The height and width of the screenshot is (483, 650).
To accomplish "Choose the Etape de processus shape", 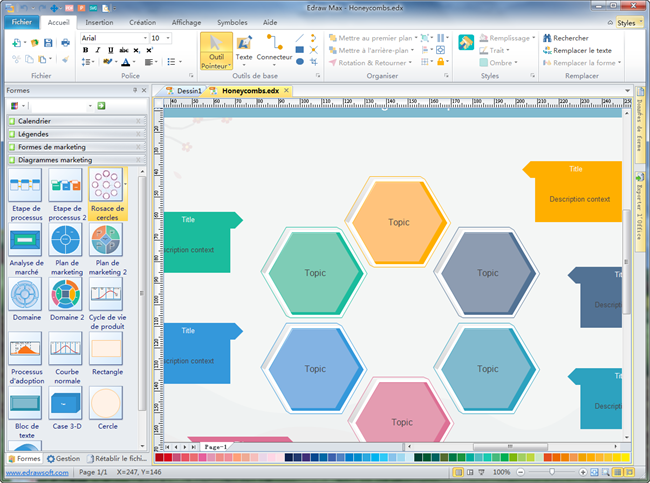I will tap(26, 194).
